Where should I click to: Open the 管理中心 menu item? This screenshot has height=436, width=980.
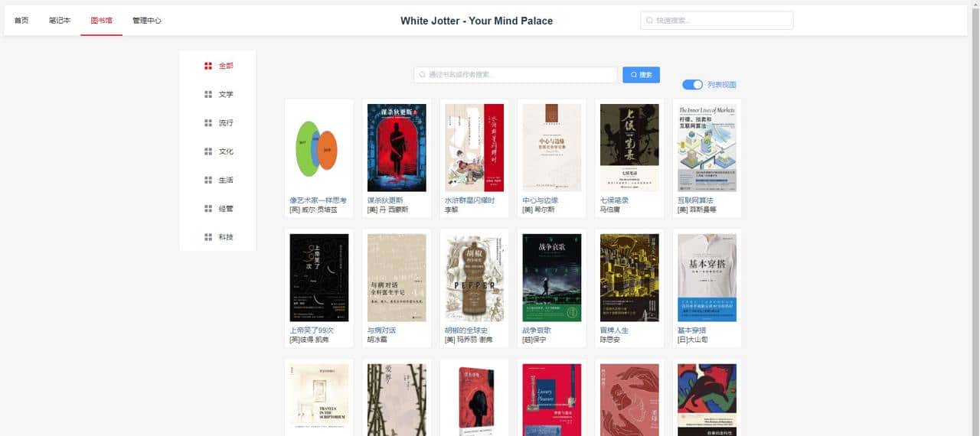147,21
